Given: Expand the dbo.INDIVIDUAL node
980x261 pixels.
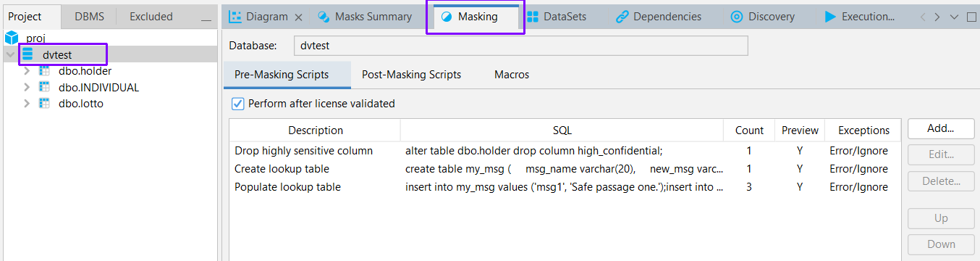Looking at the screenshot, I should (27, 87).
